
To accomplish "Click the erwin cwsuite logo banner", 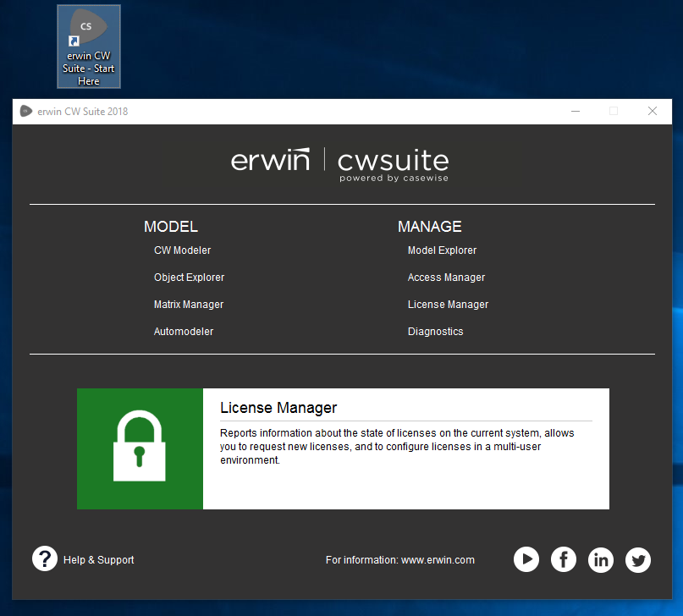I will click(x=340, y=163).
